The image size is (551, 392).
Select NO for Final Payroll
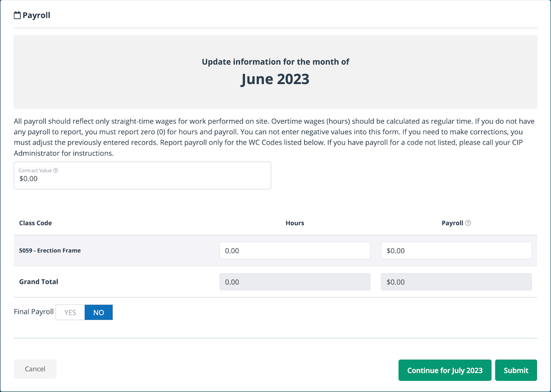[99, 312]
